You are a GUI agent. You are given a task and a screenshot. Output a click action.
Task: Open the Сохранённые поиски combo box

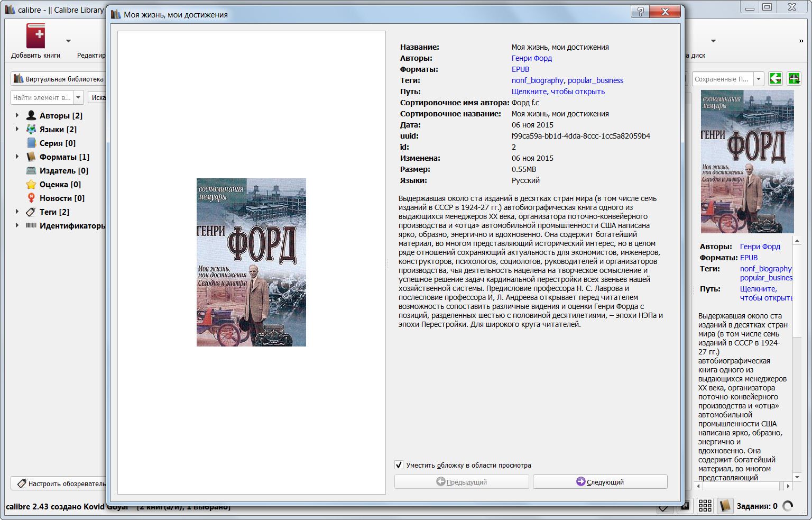[727, 79]
